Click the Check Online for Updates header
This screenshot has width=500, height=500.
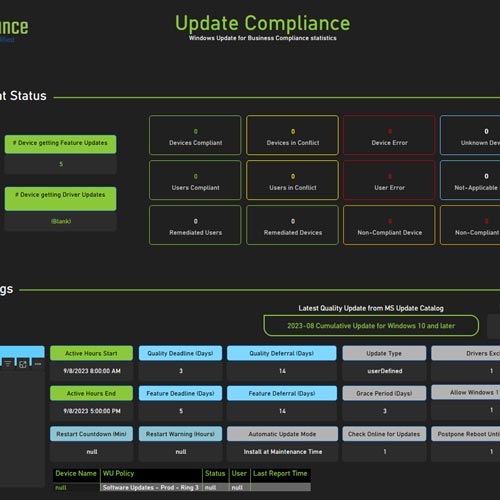[384, 434]
